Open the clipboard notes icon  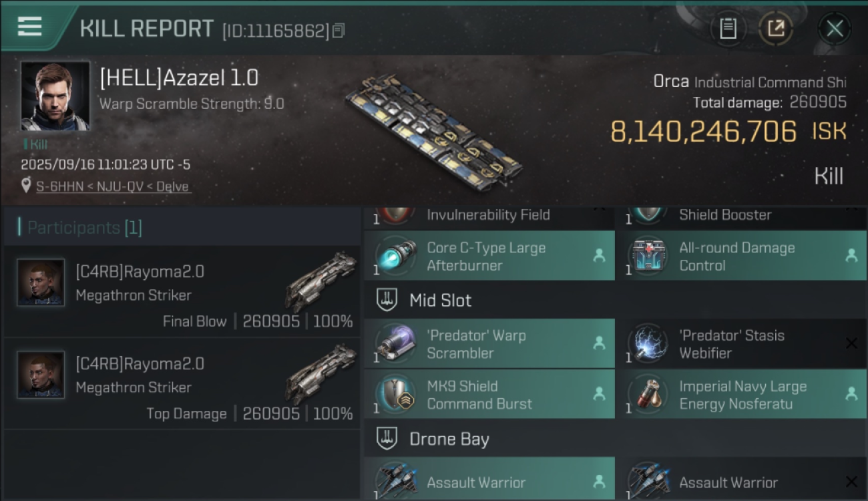pyautogui.click(x=728, y=29)
